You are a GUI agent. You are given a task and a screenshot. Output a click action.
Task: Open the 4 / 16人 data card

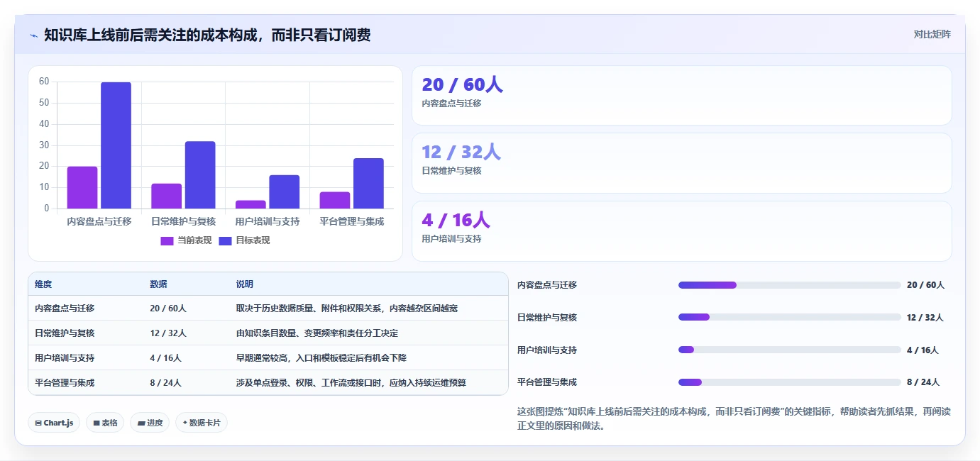[681, 231]
